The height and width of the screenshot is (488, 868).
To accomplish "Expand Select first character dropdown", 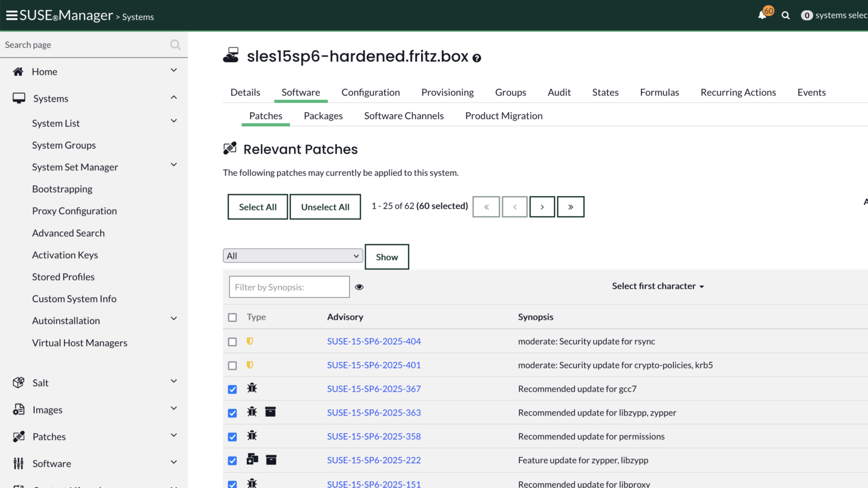I will [658, 286].
